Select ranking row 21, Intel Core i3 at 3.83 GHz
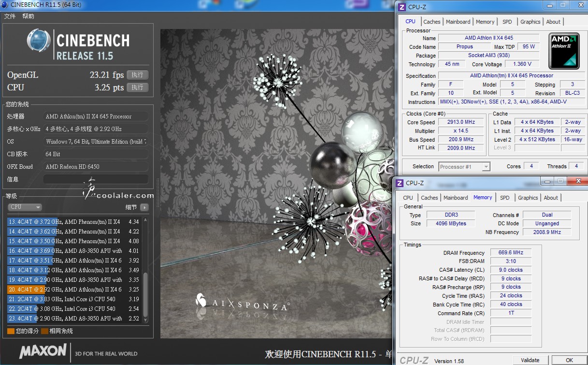 tap(73, 299)
